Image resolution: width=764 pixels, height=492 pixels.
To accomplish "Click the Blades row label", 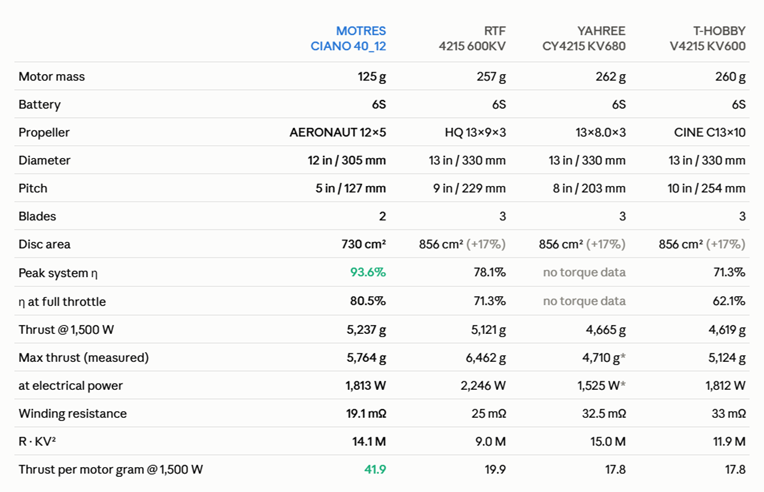I will point(37,216).
